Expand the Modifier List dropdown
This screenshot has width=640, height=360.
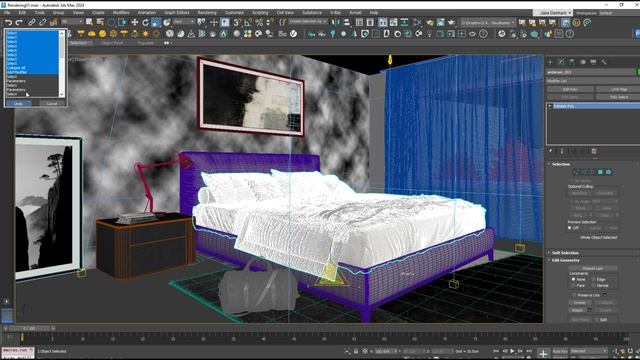tap(593, 81)
